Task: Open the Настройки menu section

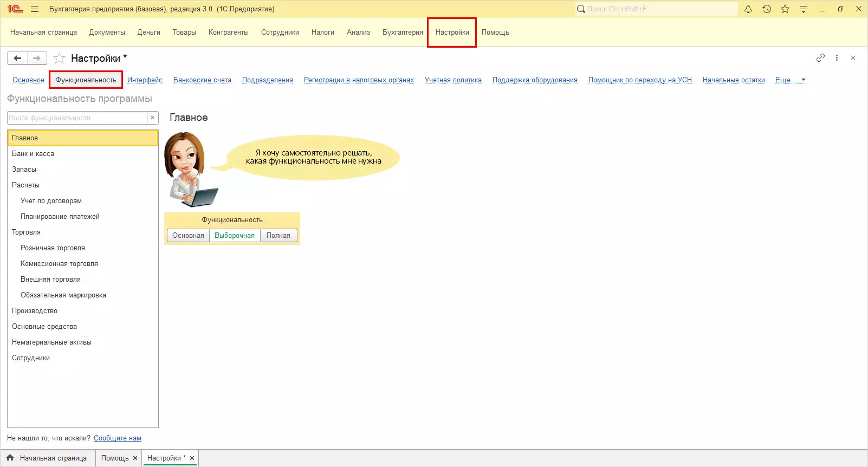Action: [x=452, y=33]
